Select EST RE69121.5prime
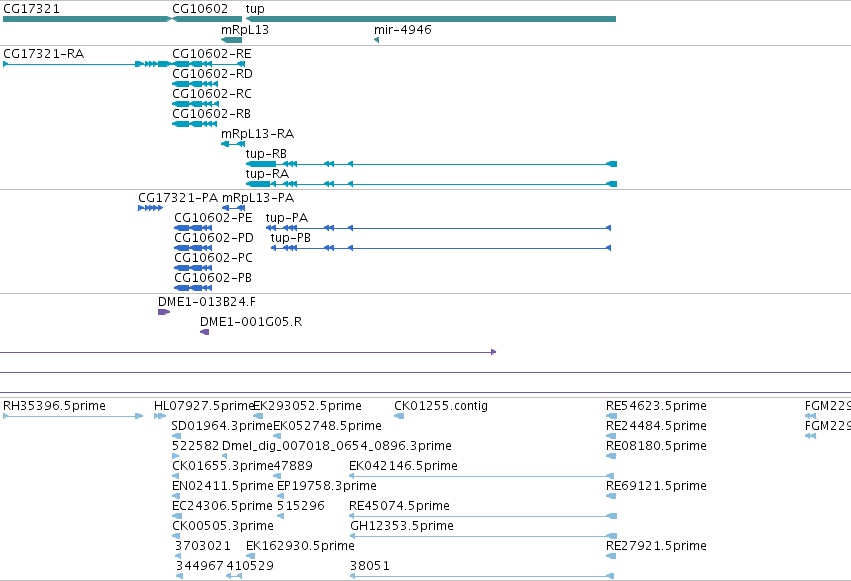 click(x=656, y=486)
